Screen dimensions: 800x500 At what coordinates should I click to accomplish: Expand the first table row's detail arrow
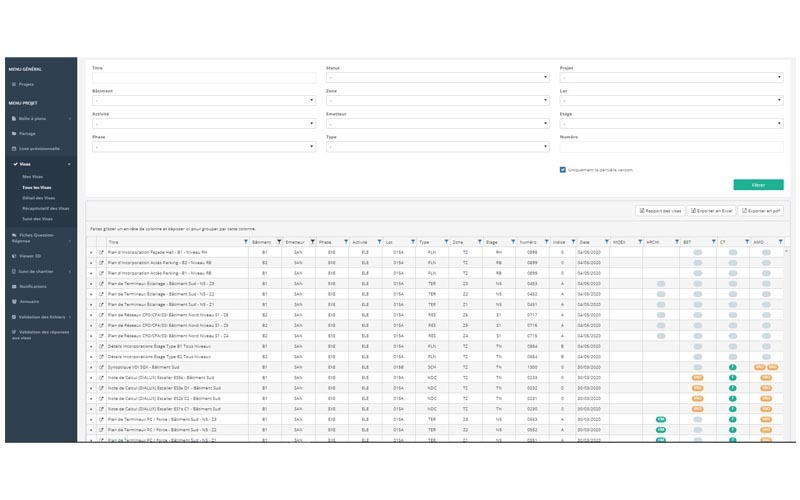point(90,253)
